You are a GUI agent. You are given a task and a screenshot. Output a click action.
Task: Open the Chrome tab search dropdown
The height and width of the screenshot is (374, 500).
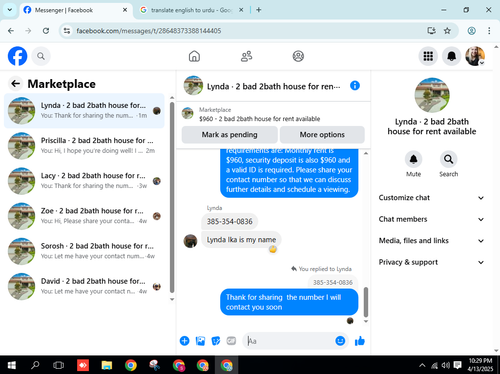tap(10, 10)
